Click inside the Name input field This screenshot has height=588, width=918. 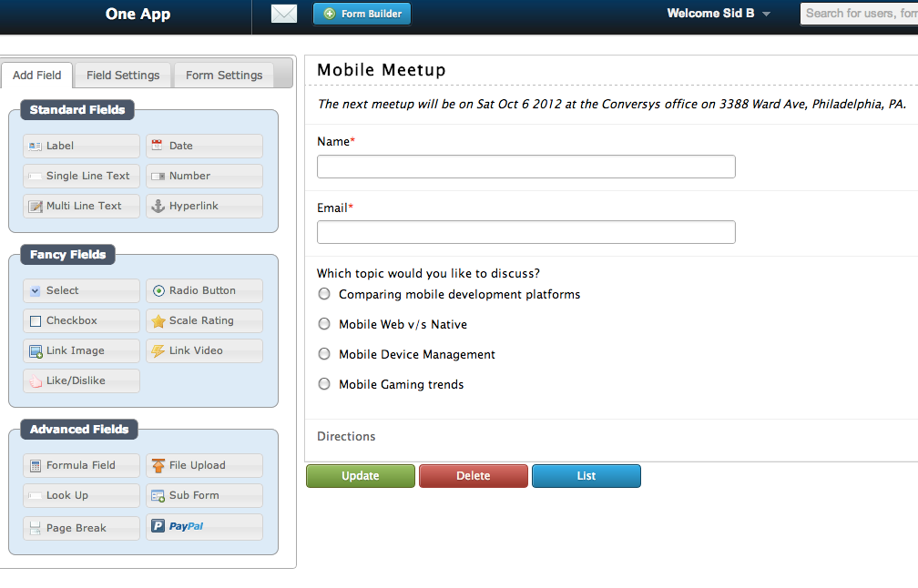pos(525,167)
